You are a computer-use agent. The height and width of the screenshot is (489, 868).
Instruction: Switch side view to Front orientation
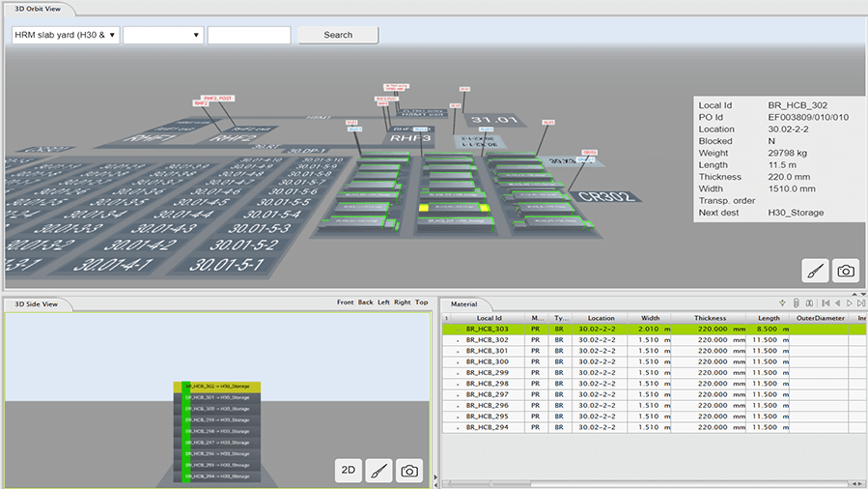pos(345,302)
